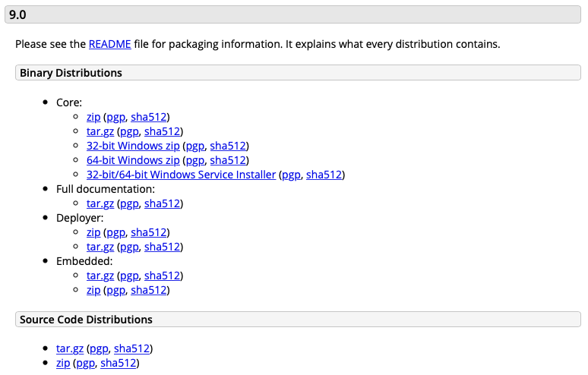Open pgp signature for Core tar.gz

point(129,131)
